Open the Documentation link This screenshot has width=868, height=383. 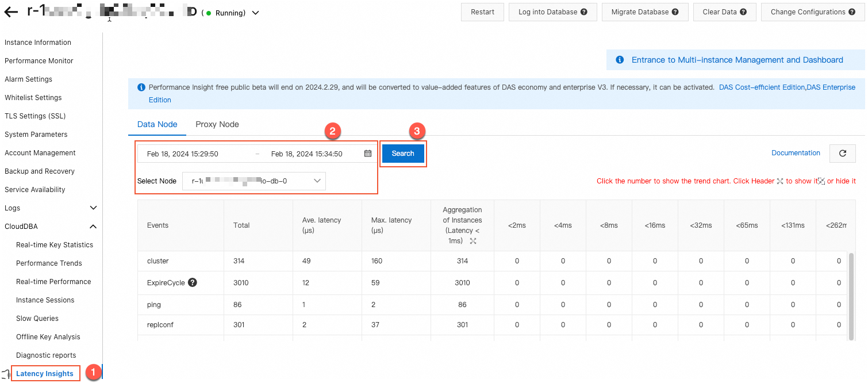point(796,153)
